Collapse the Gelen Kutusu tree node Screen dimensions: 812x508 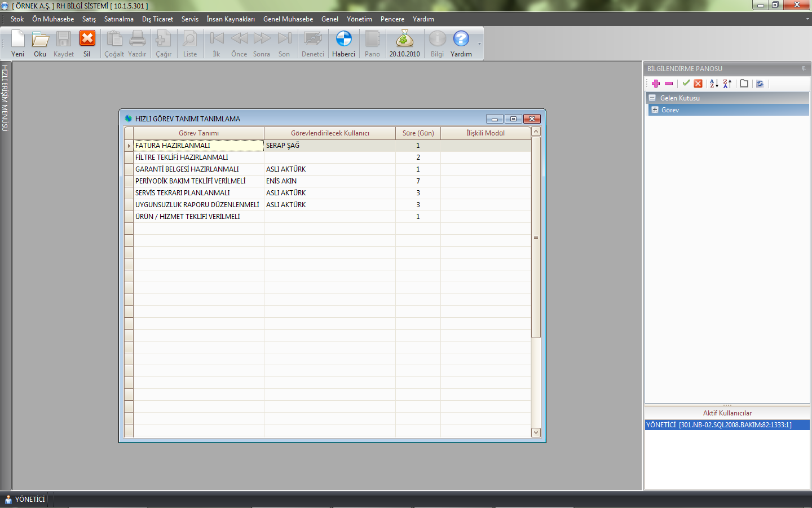tap(652, 98)
